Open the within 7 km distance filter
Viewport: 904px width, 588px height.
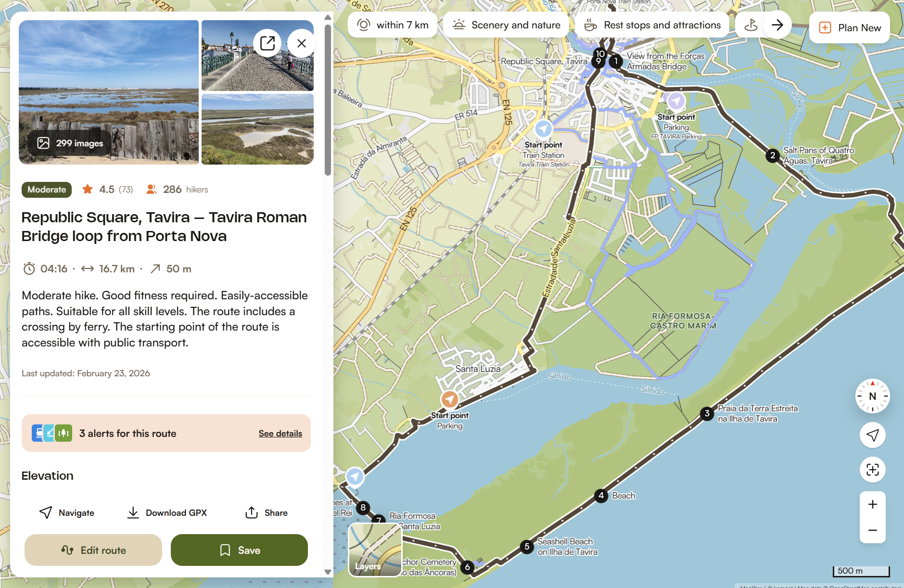click(x=393, y=25)
